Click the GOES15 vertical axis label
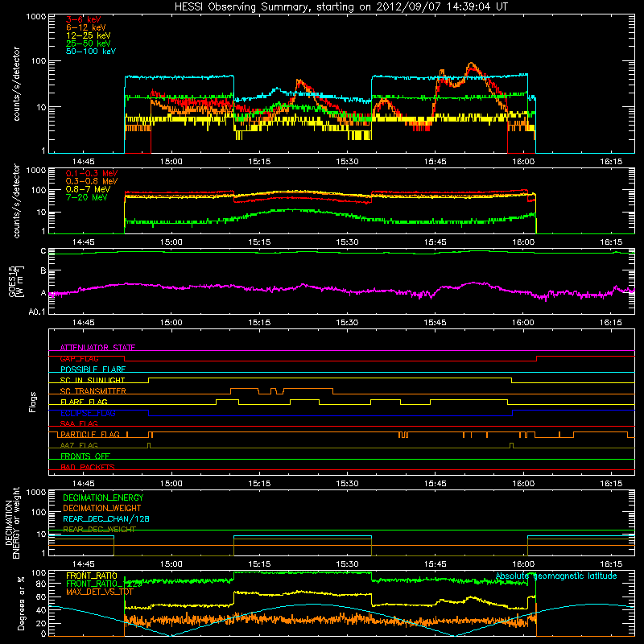644x644 pixels. 16,281
